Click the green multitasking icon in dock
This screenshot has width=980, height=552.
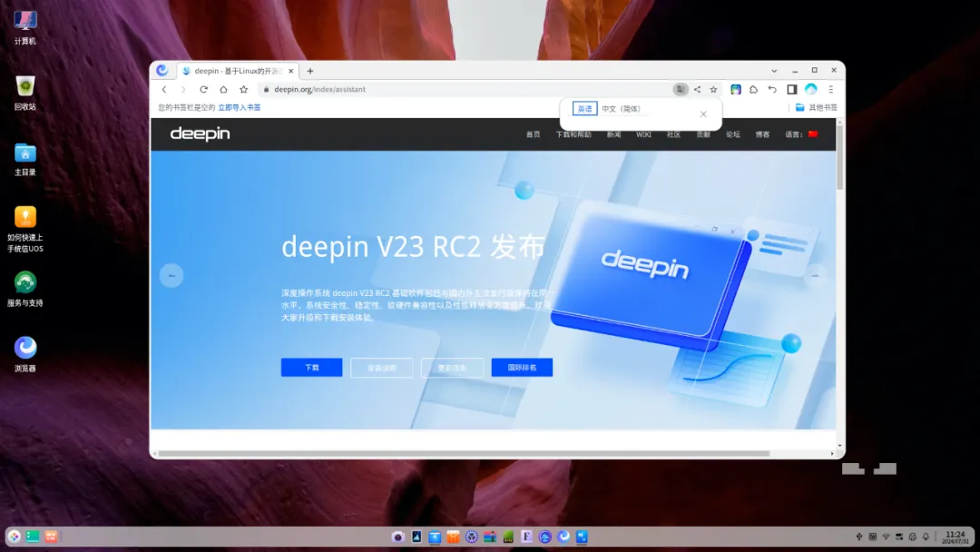33,537
